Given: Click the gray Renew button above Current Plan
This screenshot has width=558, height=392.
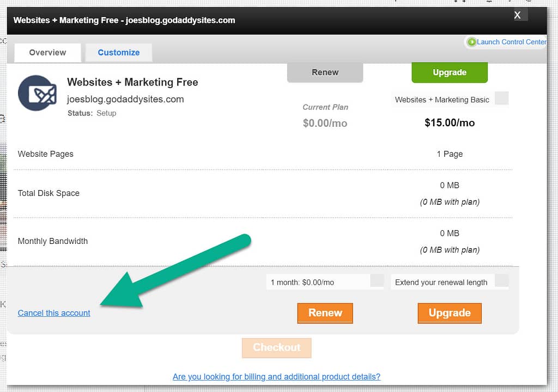Looking at the screenshot, I should 325,72.
